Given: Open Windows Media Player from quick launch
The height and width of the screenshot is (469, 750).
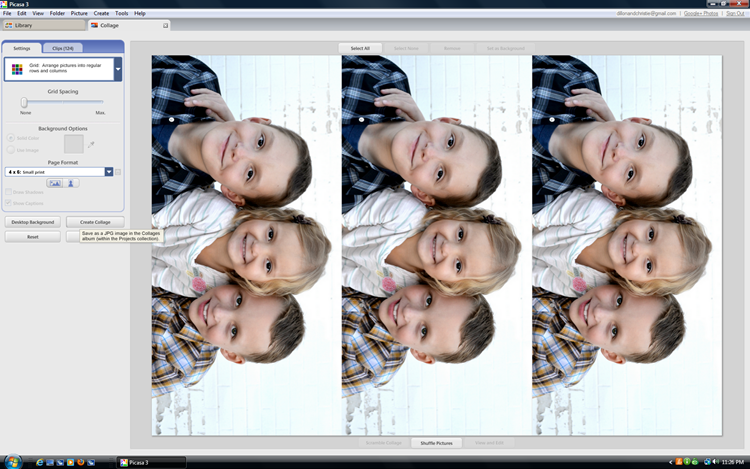Looking at the screenshot, I should point(70,462).
